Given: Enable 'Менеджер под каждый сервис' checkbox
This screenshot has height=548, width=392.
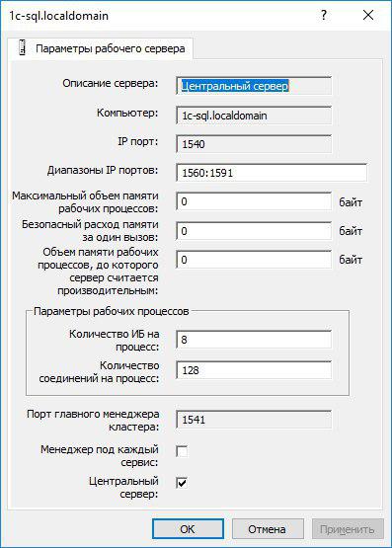Looking at the screenshot, I should pos(182,451).
